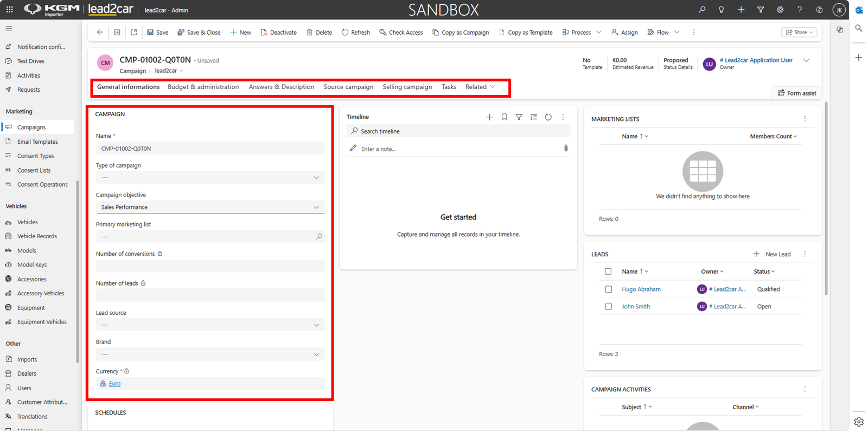Viewport: 868px width, 431px height.
Task: Click Copy as Campaign button
Action: (461, 33)
